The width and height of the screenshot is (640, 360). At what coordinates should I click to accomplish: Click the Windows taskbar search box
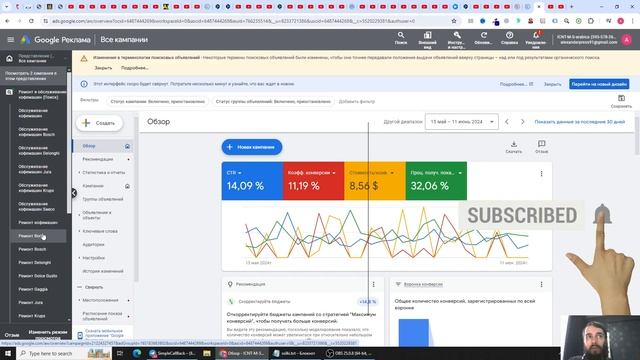[x=64, y=353]
